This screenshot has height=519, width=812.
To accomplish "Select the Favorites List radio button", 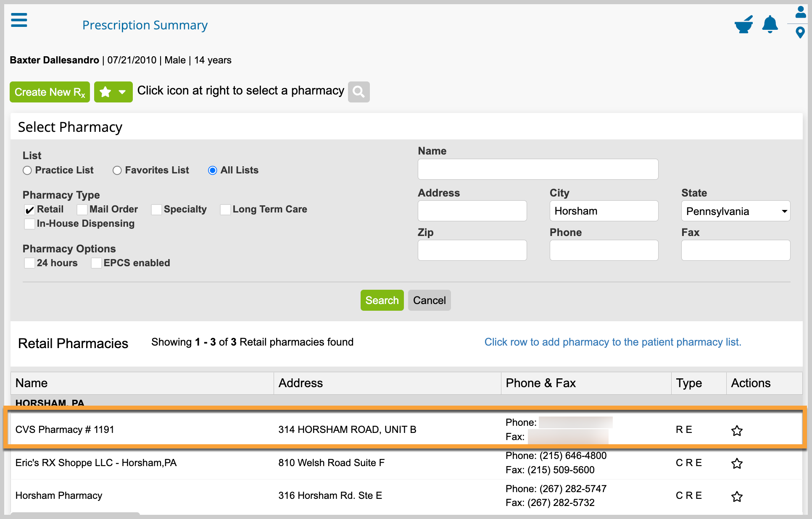I will 117,170.
